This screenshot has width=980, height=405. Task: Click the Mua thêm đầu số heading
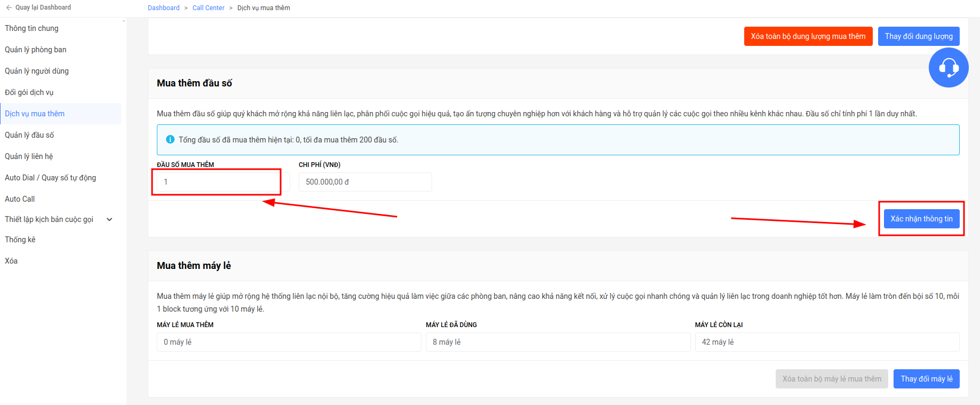tap(194, 83)
